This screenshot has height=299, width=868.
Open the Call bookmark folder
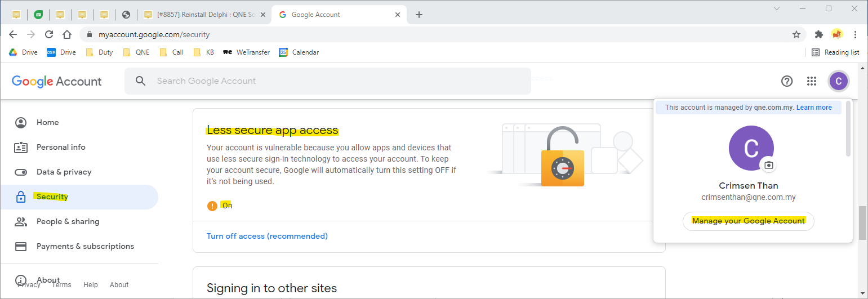[172, 52]
